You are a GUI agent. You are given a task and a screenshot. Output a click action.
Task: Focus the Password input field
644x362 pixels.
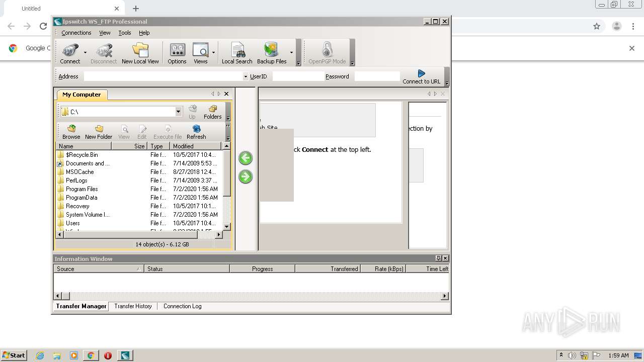(377, 76)
